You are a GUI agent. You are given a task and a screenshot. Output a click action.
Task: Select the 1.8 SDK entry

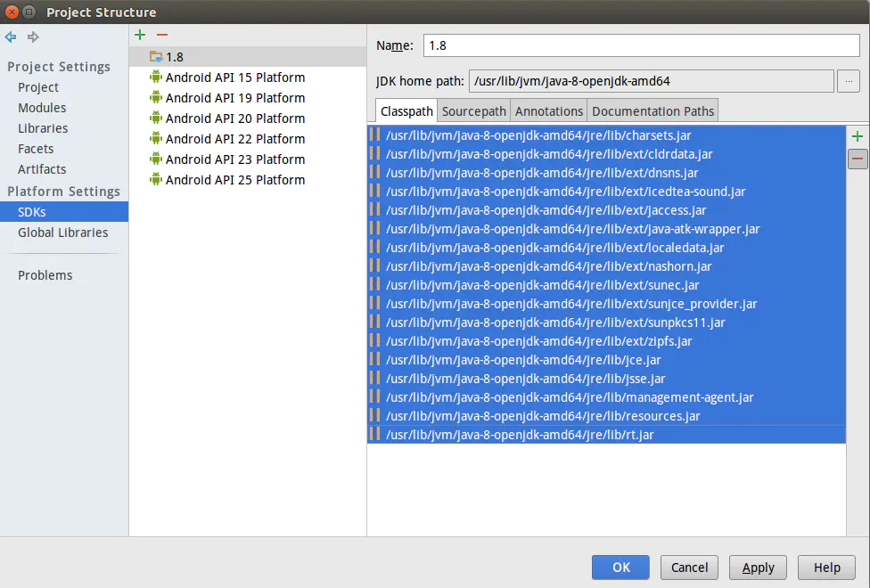[248, 57]
